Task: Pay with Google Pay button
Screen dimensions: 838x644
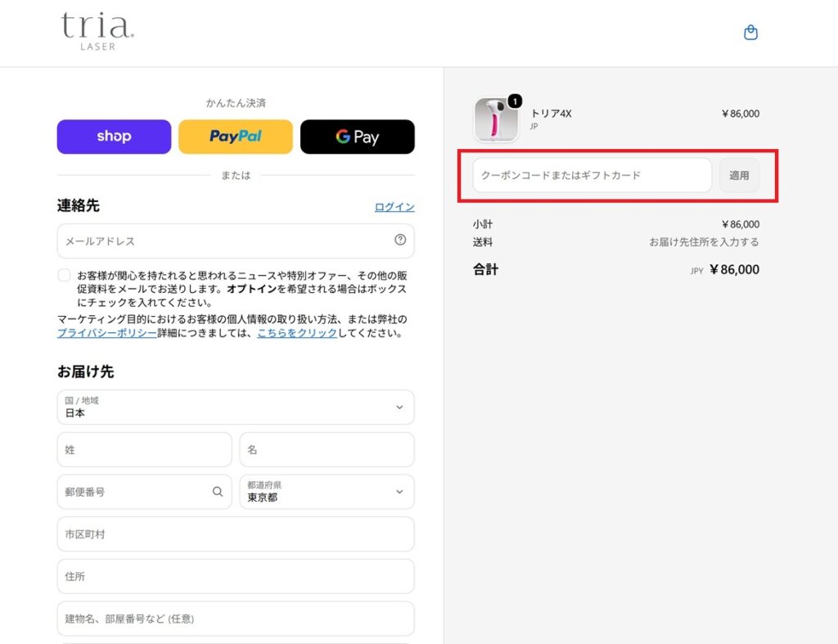Action: tap(358, 137)
